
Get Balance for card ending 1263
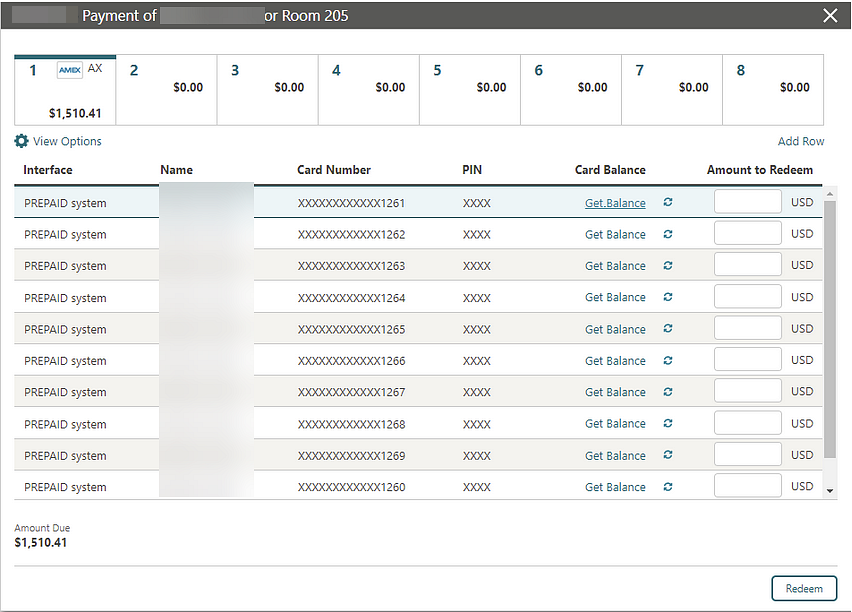[x=615, y=266]
